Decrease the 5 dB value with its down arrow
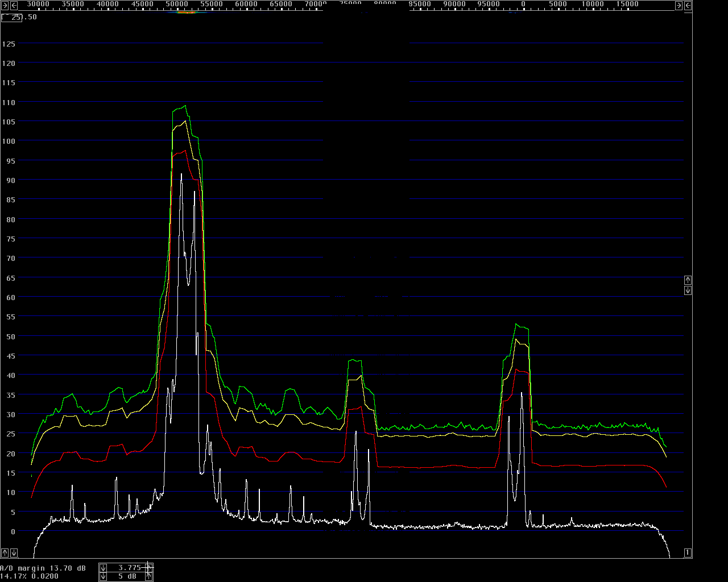The width and height of the screenshot is (728, 582). click(x=103, y=576)
